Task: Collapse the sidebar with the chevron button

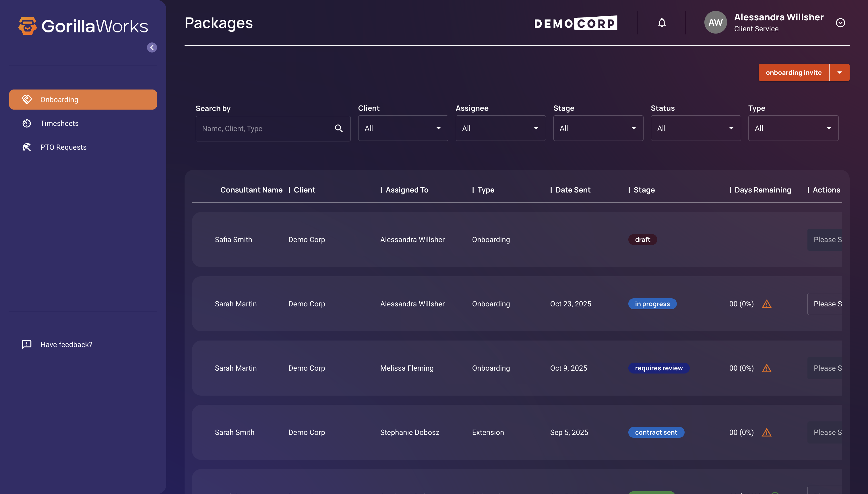Action: pos(152,48)
